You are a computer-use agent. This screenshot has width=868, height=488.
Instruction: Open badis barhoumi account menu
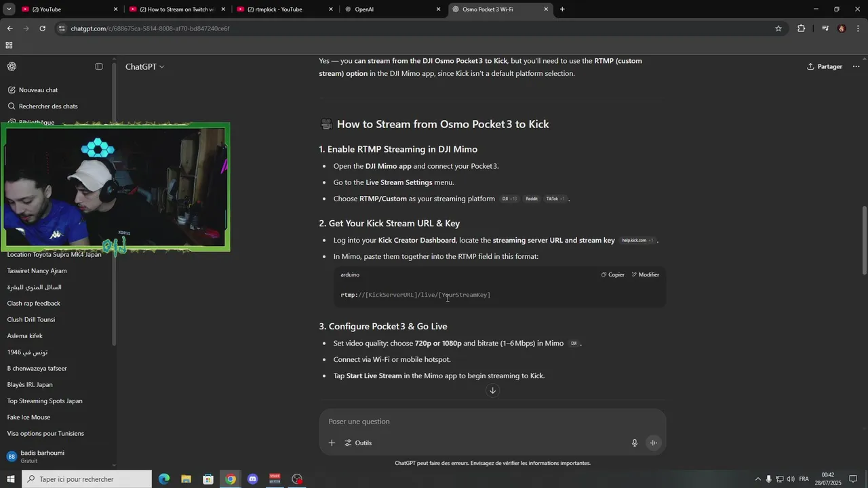(58, 456)
